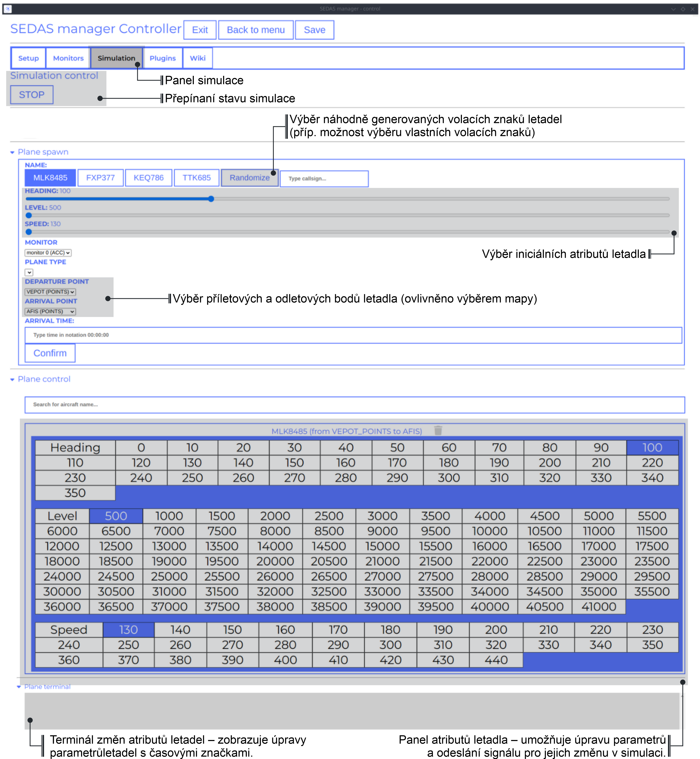This screenshot has height=759, width=700.
Task: Select callsign FXP377
Action: click(x=100, y=178)
